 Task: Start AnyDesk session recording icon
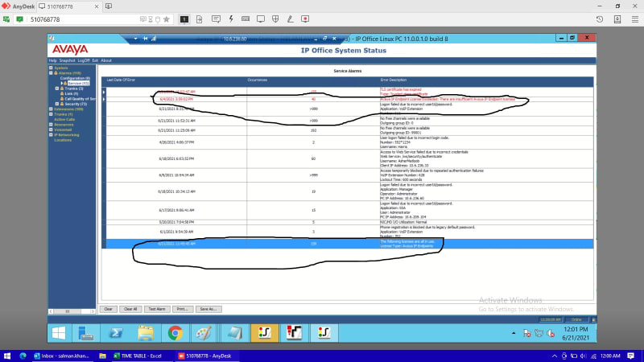pos(305,19)
